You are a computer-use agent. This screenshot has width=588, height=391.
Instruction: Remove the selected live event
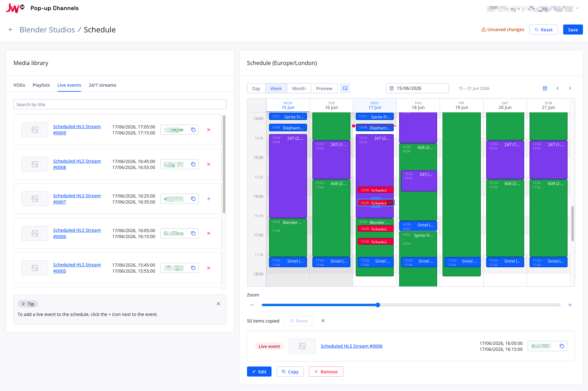tap(326, 372)
